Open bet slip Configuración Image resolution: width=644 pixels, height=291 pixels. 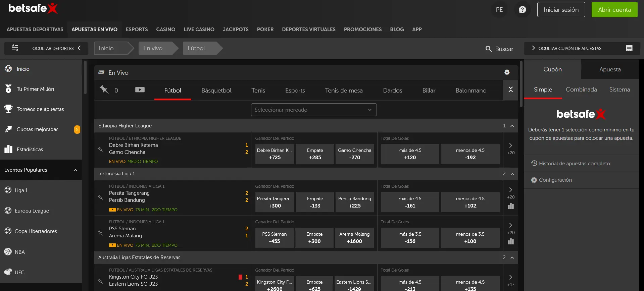581,180
